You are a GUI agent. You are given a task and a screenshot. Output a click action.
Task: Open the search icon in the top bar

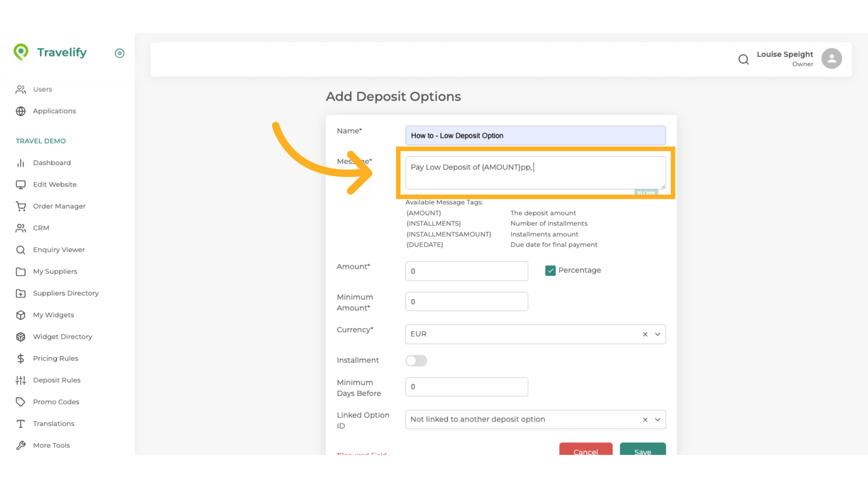click(x=743, y=59)
